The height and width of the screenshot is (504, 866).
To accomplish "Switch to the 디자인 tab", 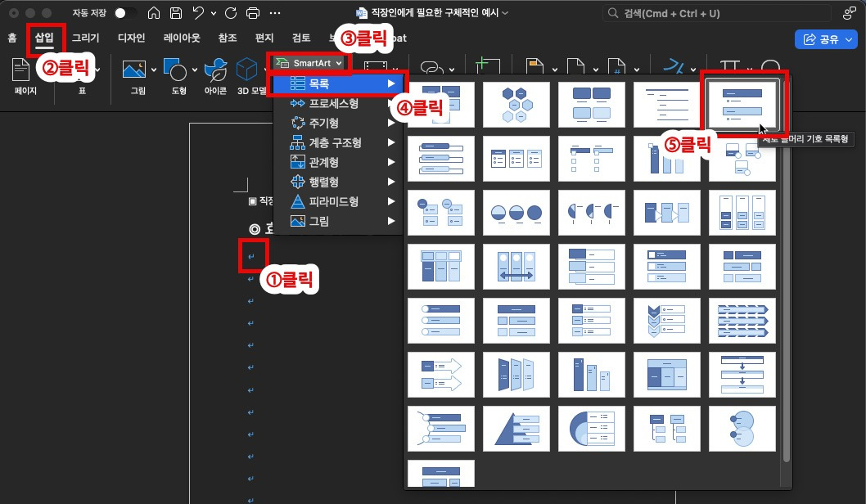I will pyautogui.click(x=132, y=38).
